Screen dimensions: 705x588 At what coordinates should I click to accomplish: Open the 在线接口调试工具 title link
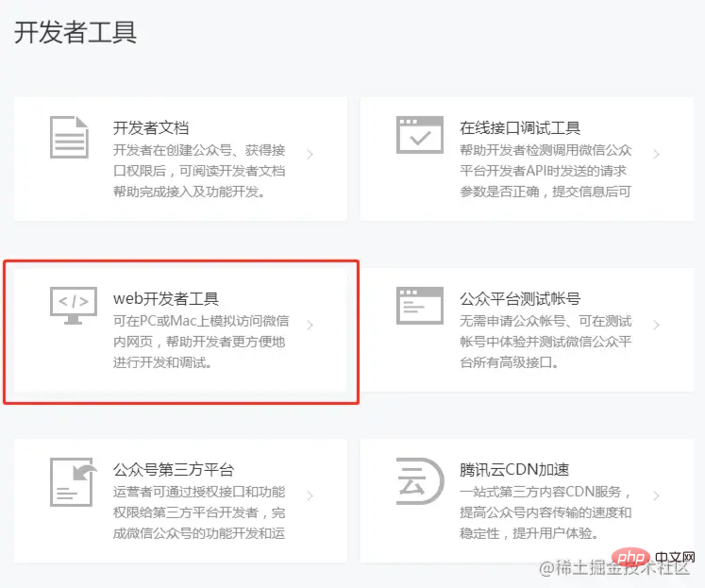coord(520,128)
